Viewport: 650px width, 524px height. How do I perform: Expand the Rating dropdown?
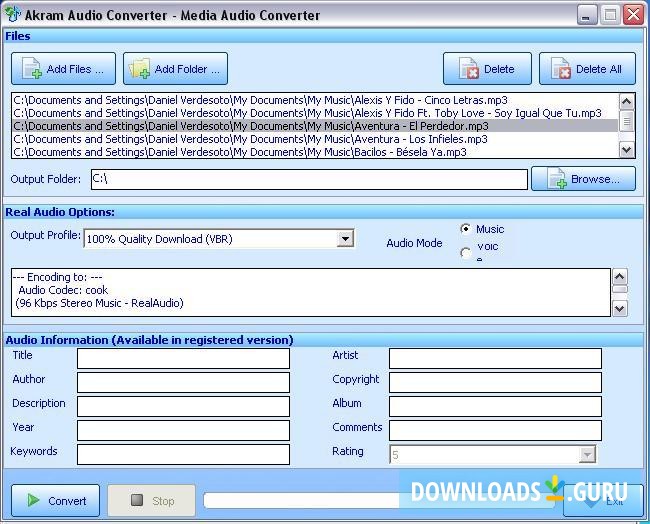pos(587,455)
